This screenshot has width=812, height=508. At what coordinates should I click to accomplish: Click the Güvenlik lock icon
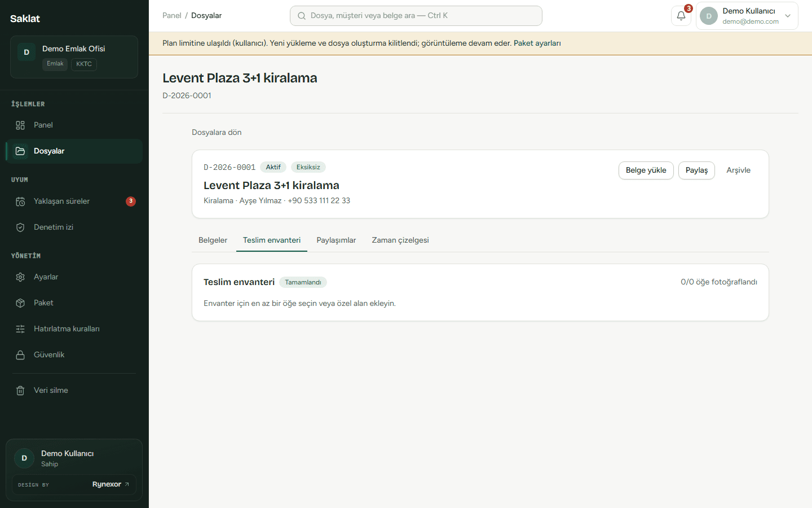[x=20, y=355]
